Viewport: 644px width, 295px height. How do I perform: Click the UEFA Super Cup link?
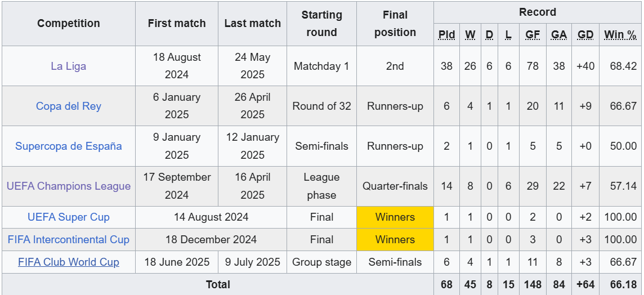click(x=69, y=217)
